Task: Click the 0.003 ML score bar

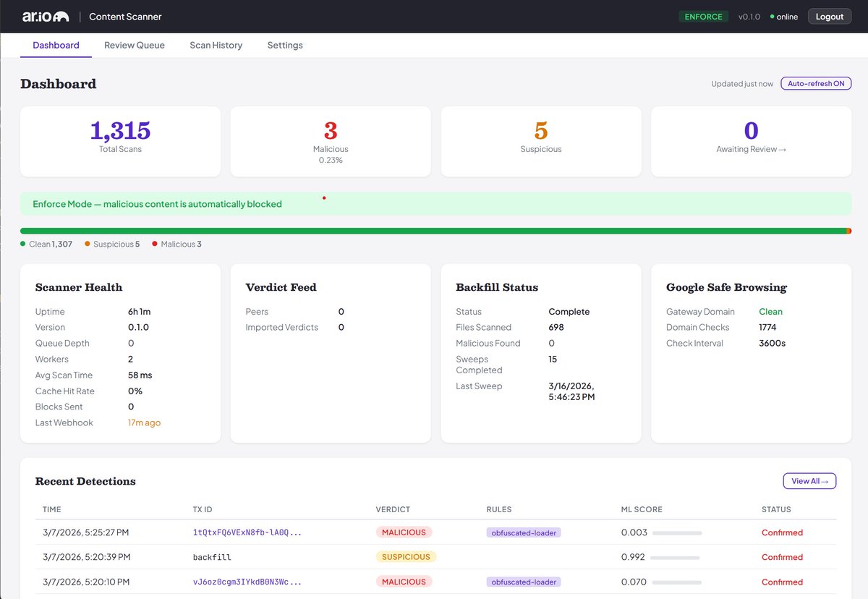Action: [677, 532]
